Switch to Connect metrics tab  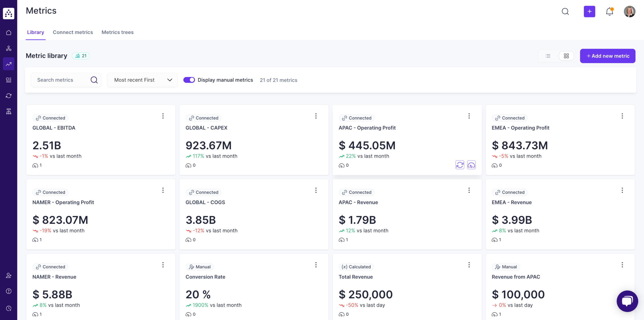(x=73, y=32)
